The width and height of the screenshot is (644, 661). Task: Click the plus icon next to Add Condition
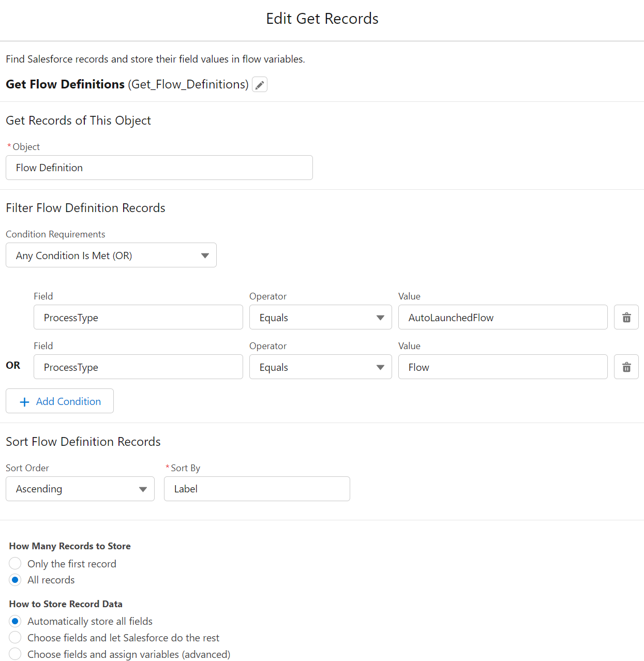point(24,401)
